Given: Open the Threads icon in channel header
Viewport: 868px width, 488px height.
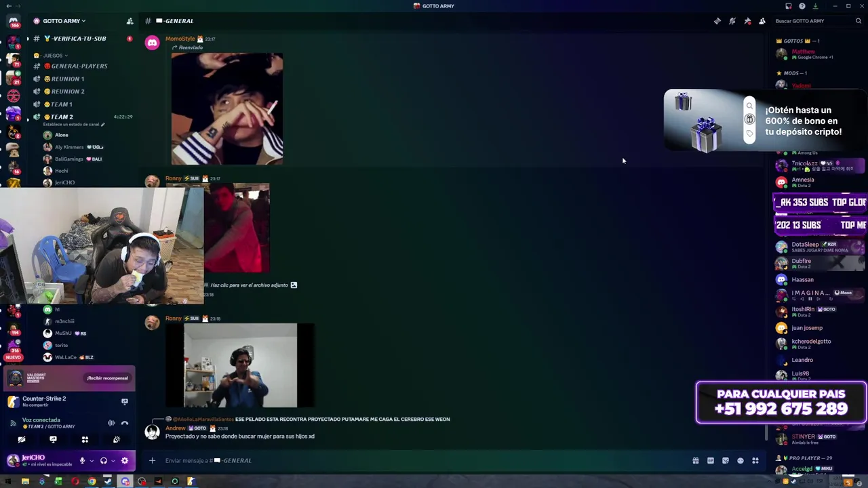Looking at the screenshot, I should (x=717, y=21).
